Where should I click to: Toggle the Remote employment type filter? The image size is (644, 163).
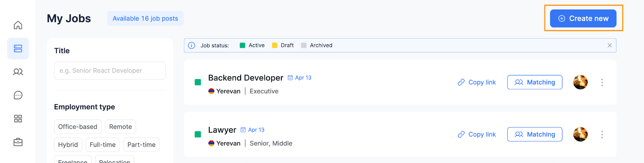point(121,126)
